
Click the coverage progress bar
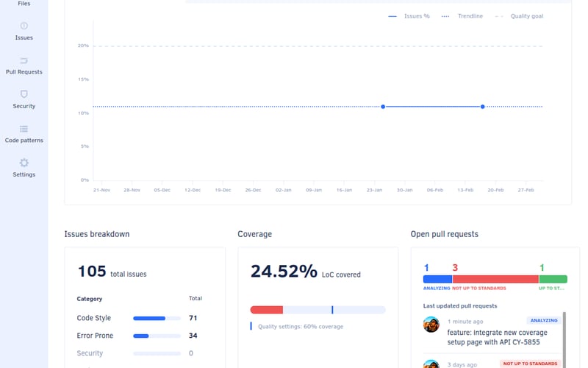318,310
